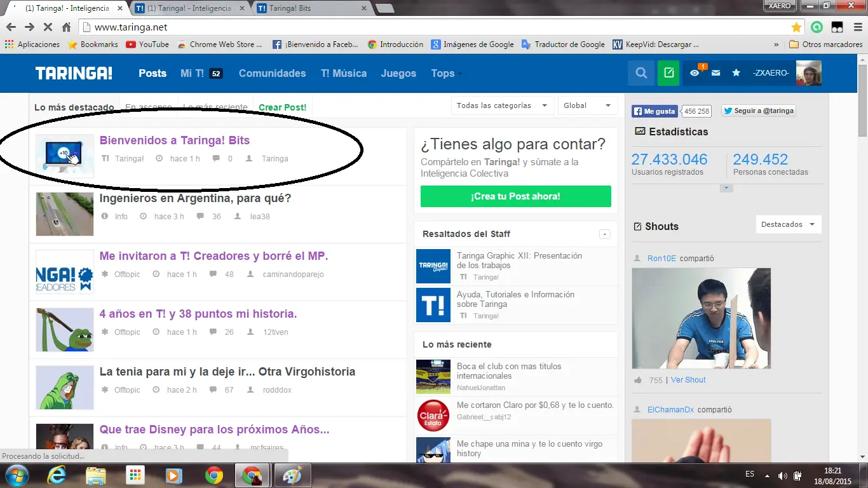Image resolution: width=868 pixels, height=488 pixels.
Task: Open the Otros marcadores bookmarks folder
Action: (x=825, y=44)
